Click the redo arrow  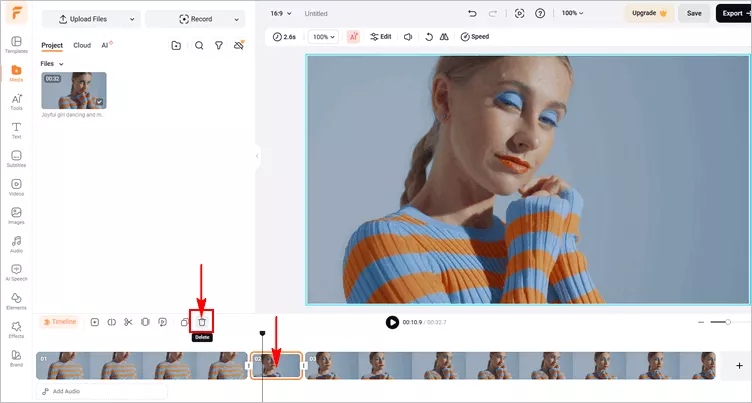coord(493,13)
